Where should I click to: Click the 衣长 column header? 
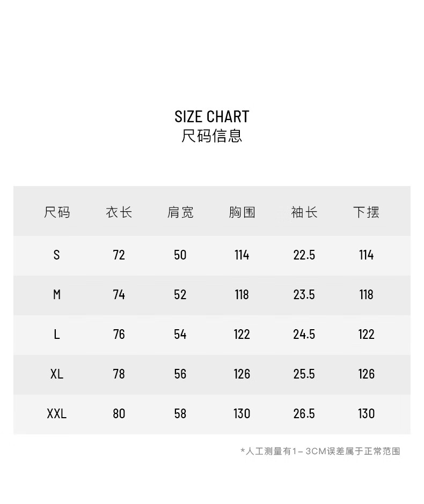pos(119,212)
